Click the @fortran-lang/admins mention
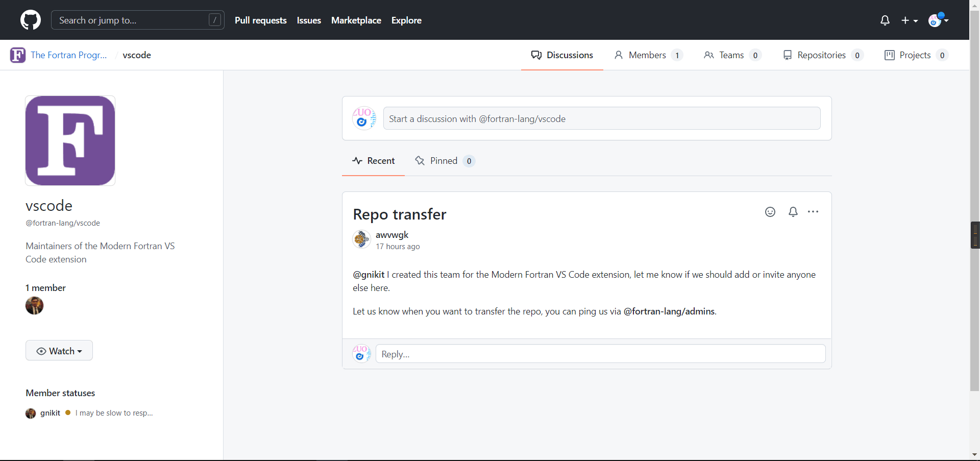The image size is (980, 461). point(669,311)
